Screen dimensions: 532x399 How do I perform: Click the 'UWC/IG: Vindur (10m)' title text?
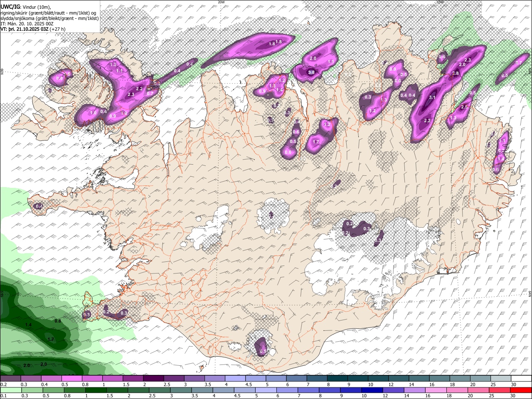pos(26,7)
